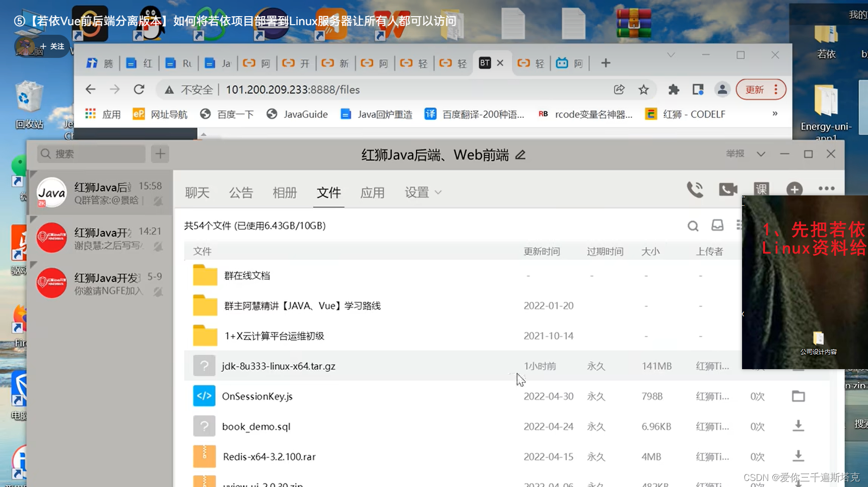The height and width of the screenshot is (487, 868).
Task: Open the three-dot more options in QQ
Action: [827, 188]
